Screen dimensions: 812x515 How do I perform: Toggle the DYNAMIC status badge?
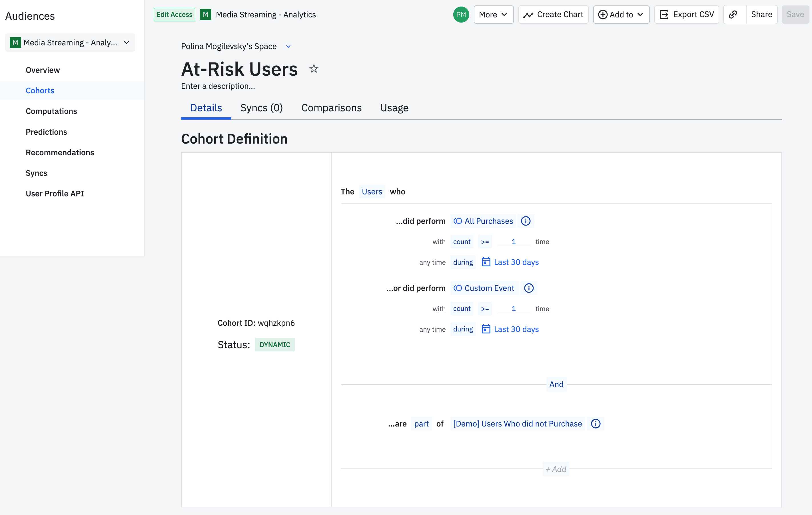coord(274,345)
